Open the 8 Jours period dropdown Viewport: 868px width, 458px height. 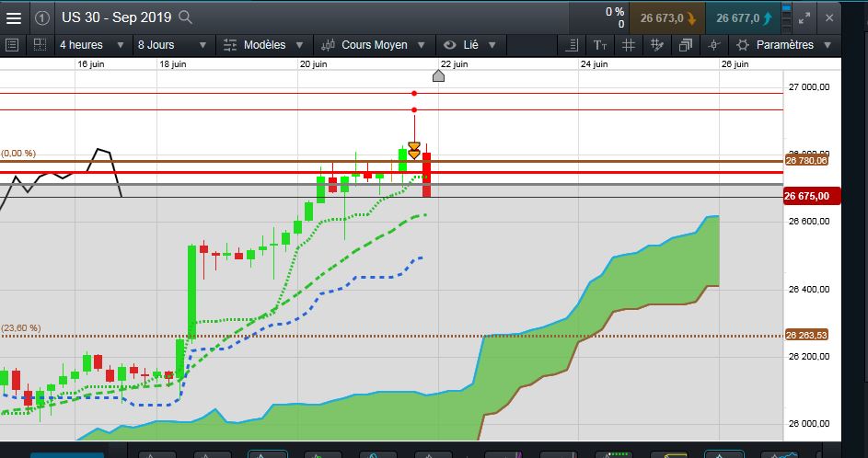pos(172,45)
